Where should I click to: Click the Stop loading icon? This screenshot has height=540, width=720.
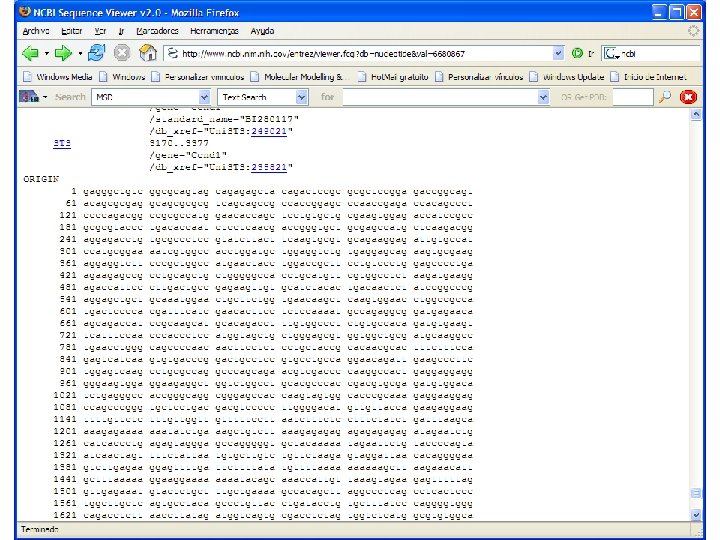point(122,53)
